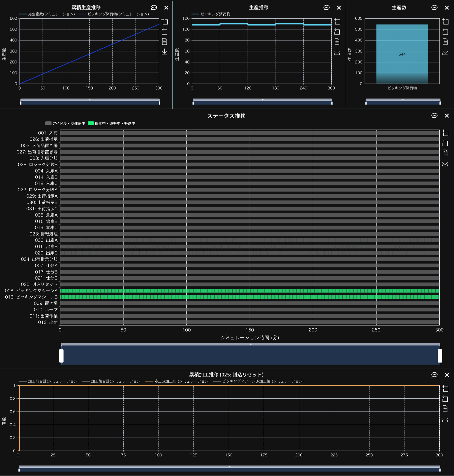Screen dimensions: 454x476
Task: Toggle 稼働中・運搬中・搬送中 legend entry
Action: [111, 123]
